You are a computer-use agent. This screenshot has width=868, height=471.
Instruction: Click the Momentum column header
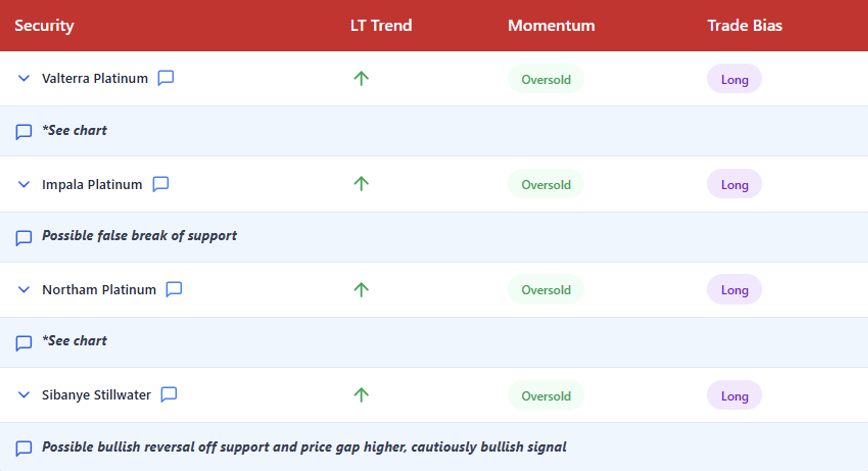click(551, 25)
